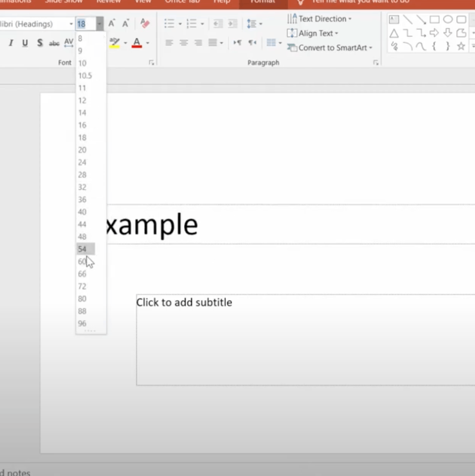Click the Tell me what you want search
The image size is (475, 476).
pyautogui.click(x=360, y=2)
